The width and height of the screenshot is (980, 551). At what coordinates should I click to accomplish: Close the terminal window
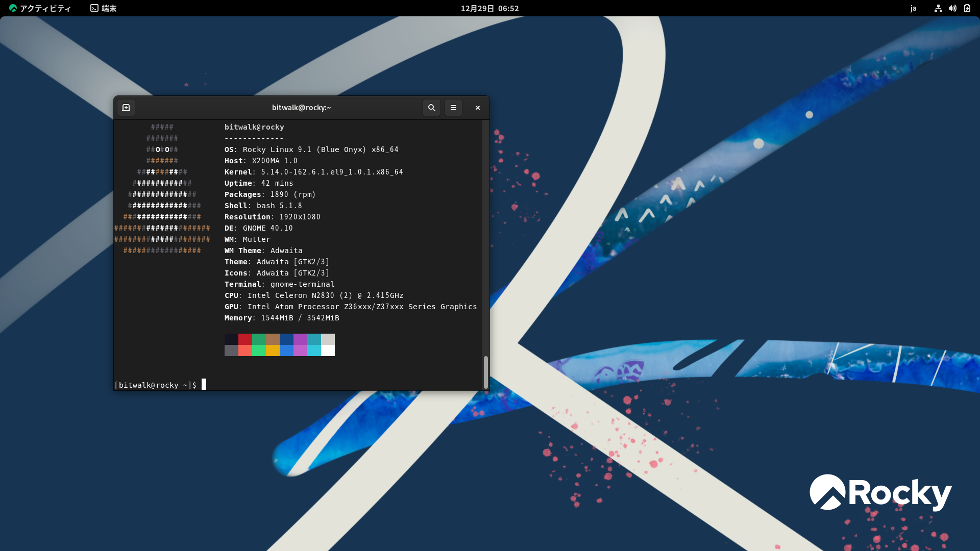point(478,108)
